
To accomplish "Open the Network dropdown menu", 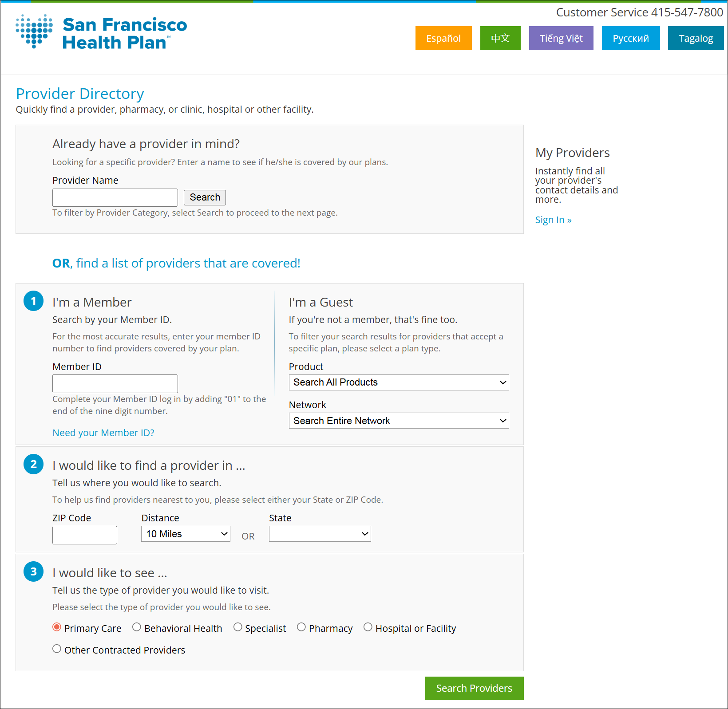I will [x=398, y=421].
